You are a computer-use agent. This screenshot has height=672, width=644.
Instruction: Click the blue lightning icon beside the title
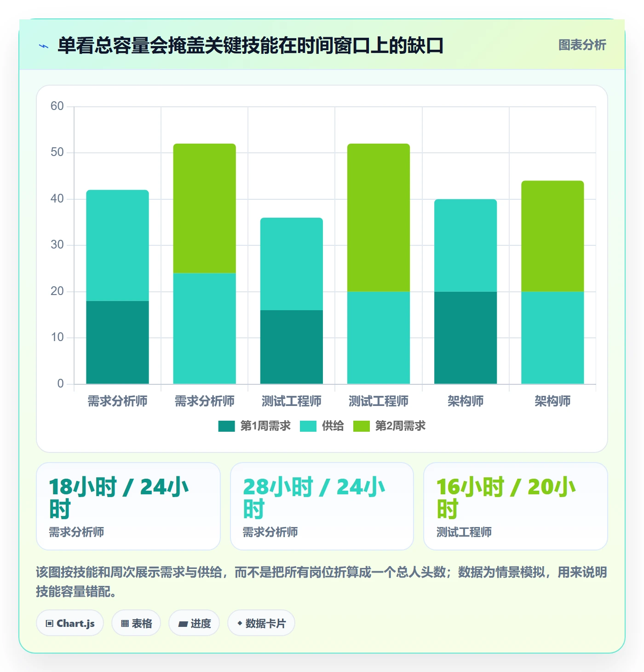pyautogui.click(x=44, y=46)
